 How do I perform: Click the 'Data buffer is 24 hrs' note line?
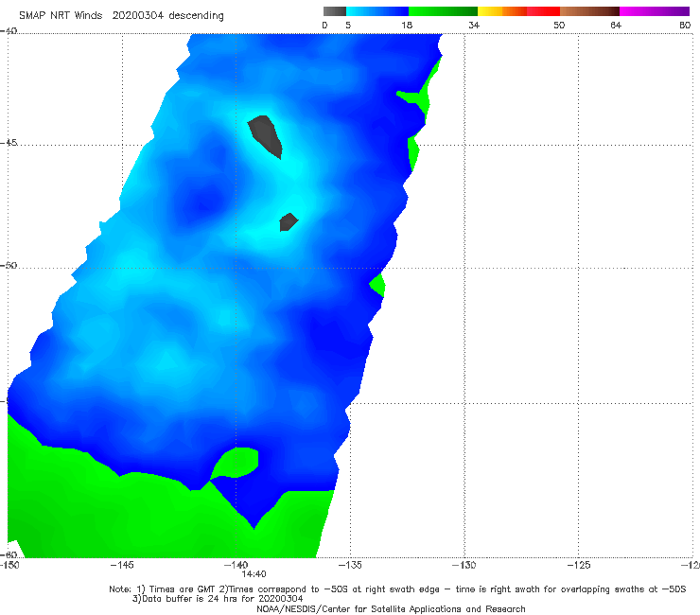(x=218, y=599)
